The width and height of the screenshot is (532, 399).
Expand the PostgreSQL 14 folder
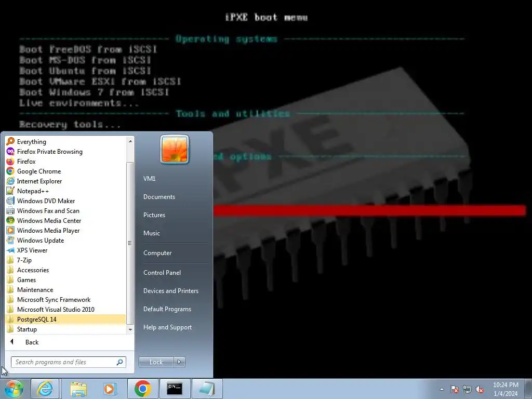point(65,320)
